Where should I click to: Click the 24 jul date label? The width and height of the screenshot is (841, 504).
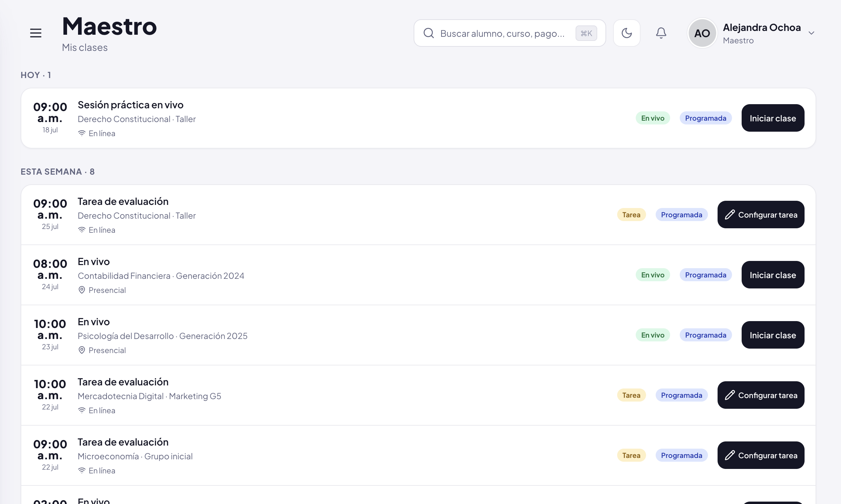(x=50, y=287)
